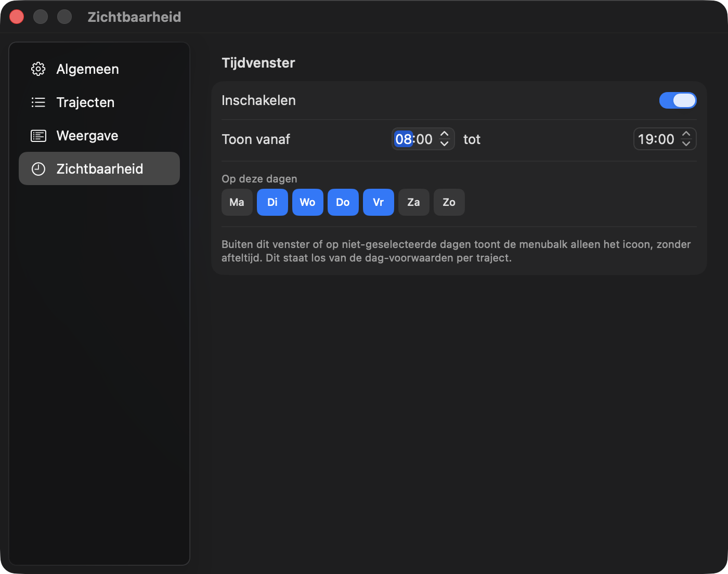The height and width of the screenshot is (574, 728).
Task: Click the 19:00 end time field
Action: pos(656,139)
